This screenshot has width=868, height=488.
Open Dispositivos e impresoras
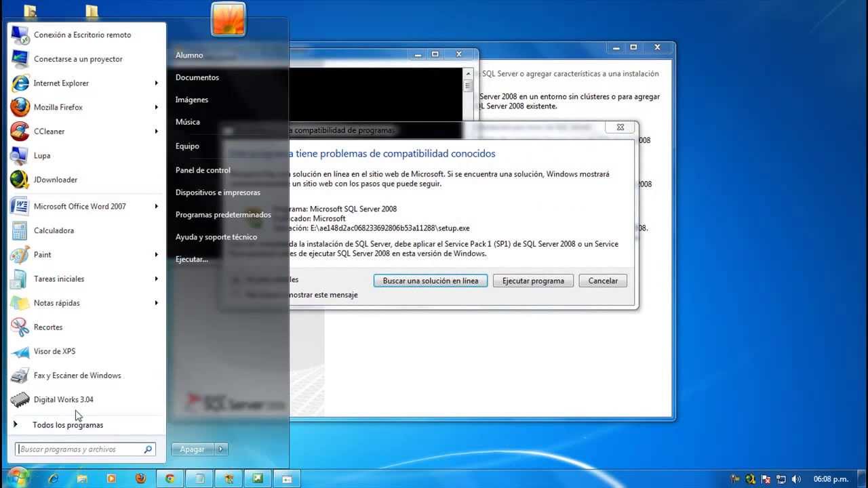coord(218,192)
